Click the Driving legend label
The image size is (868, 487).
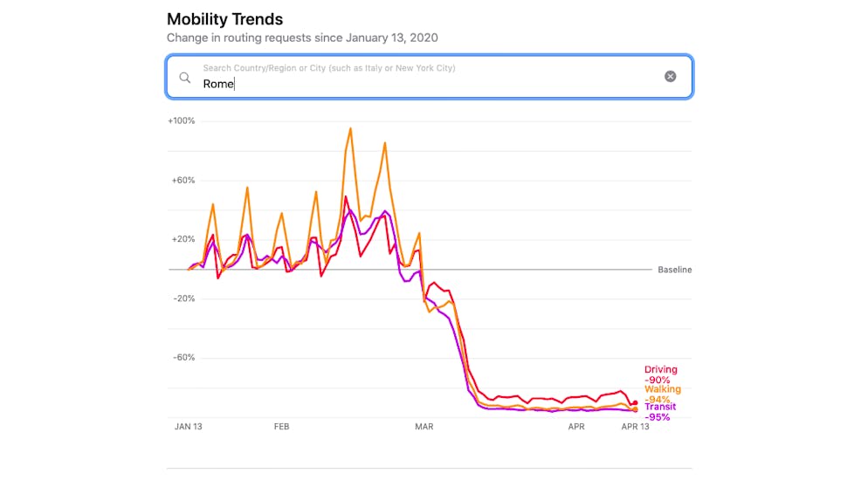point(660,370)
